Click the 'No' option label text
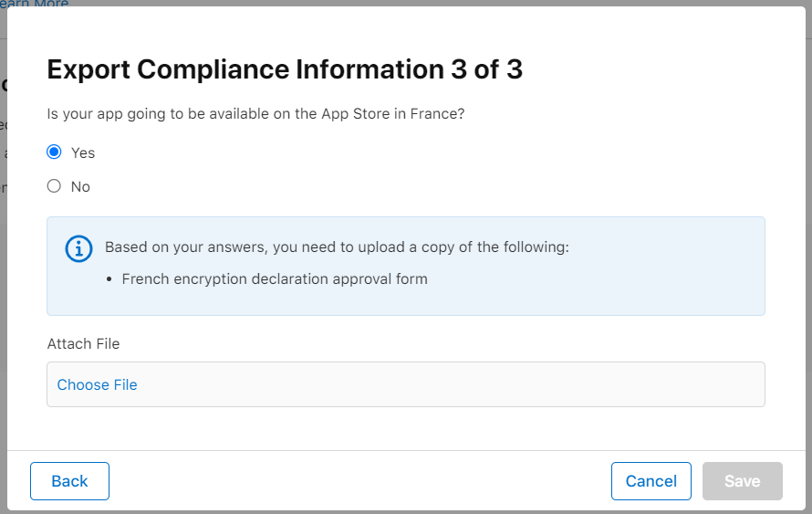Image resolution: width=812 pixels, height=514 pixels. click(x=80, y=186)
